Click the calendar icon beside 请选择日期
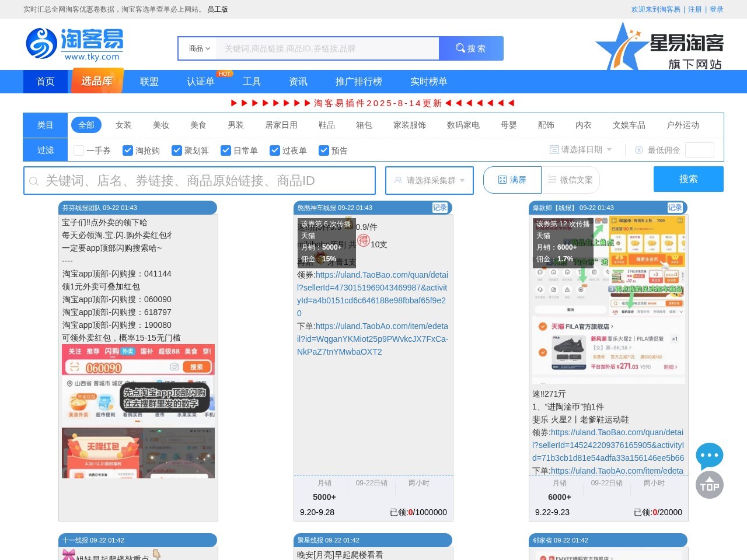Image resolution: width=747 pixels, height=560 pixels. 554,150
